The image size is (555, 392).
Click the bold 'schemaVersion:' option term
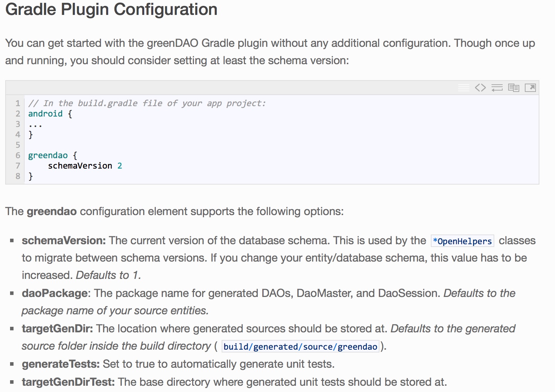pyautogui.click(x=64, y=240)
